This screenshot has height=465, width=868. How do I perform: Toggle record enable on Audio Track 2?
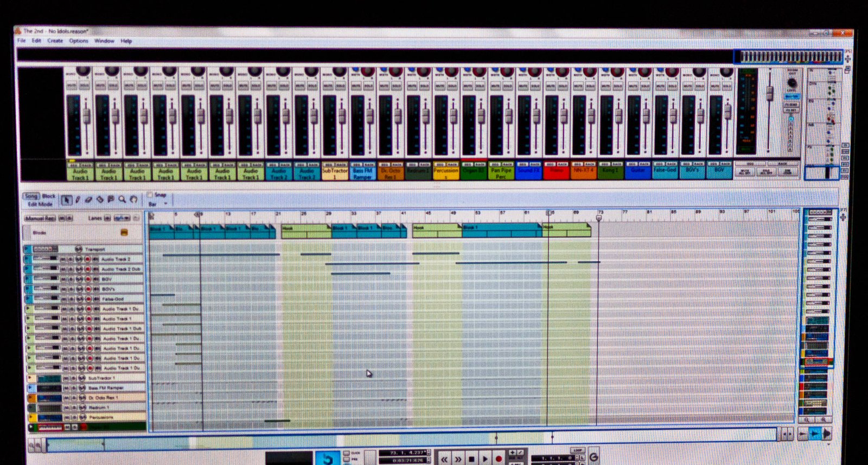88,260
